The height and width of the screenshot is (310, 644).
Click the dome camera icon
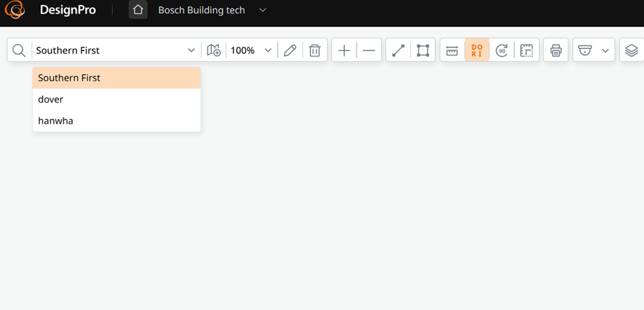coord(585,51)
